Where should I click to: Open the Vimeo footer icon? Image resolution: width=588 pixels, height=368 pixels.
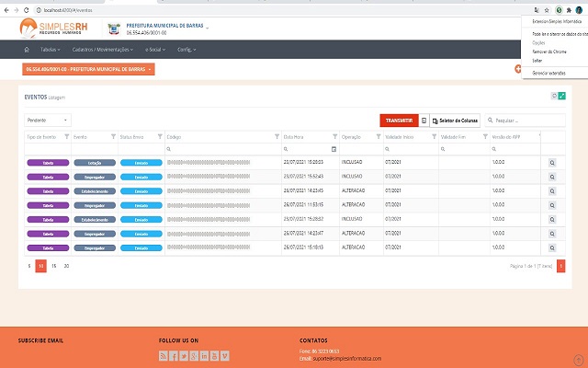[x=224, y=356]
